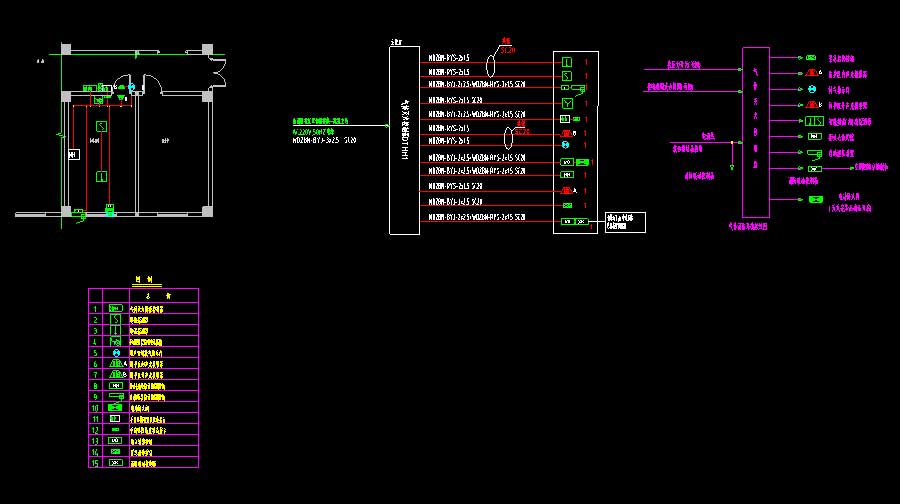This screenshot has width=900, height=504.
Task: Select the yellow underlined legend title
Action: pos(146,280)
